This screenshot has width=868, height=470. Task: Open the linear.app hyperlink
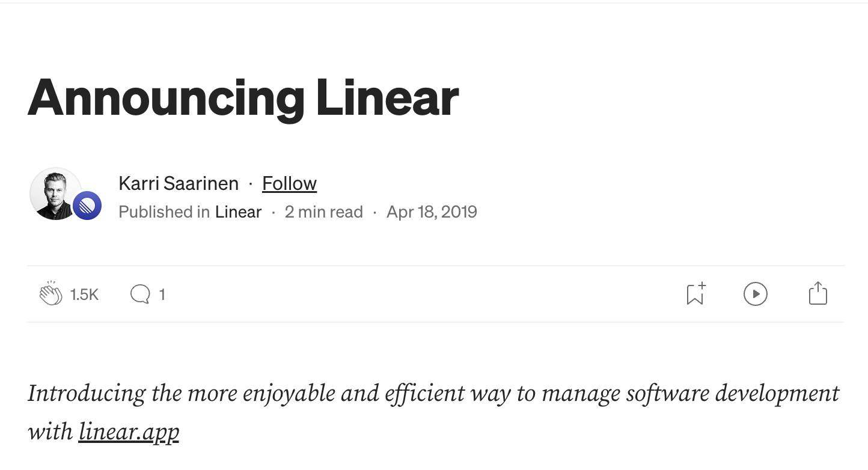[x=129, y=432]
